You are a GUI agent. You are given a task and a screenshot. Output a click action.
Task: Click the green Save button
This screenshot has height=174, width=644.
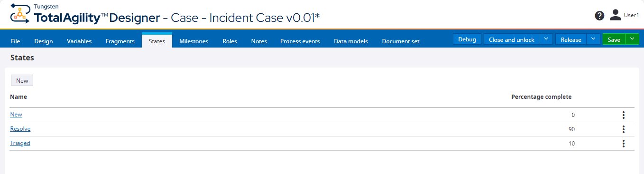point(614,39)
